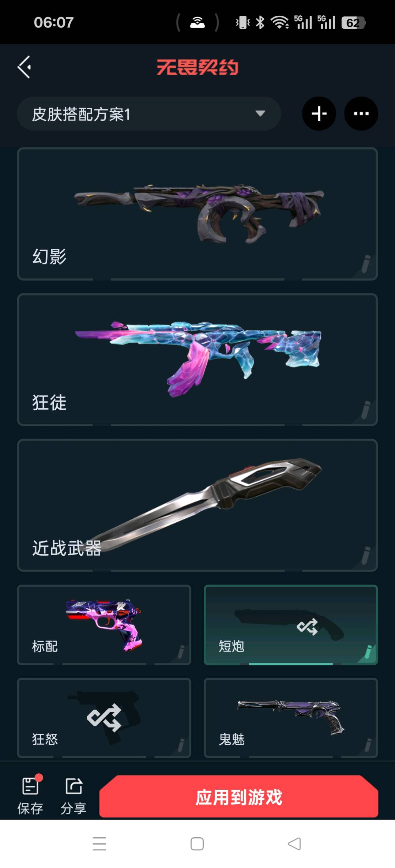Tap the shuffle icon on 狂怒 card

(104, 718)
